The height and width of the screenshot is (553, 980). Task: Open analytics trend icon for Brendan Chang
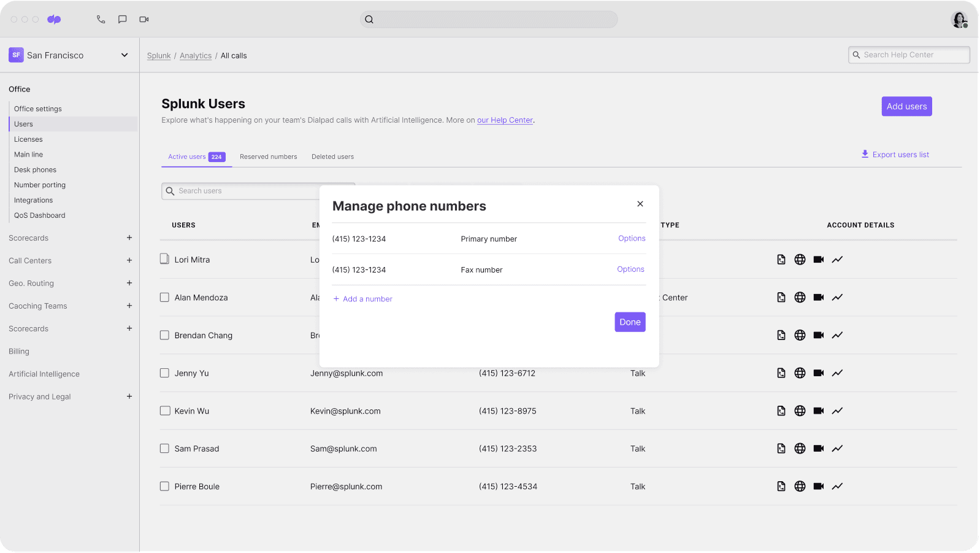click(837, 335)
